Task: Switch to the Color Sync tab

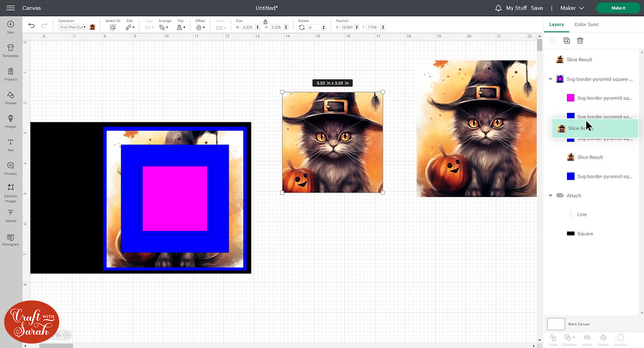Action: 586,24
